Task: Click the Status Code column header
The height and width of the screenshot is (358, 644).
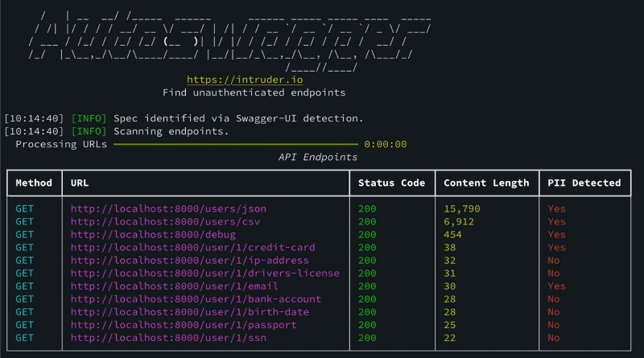Action: tap(392, 183)
